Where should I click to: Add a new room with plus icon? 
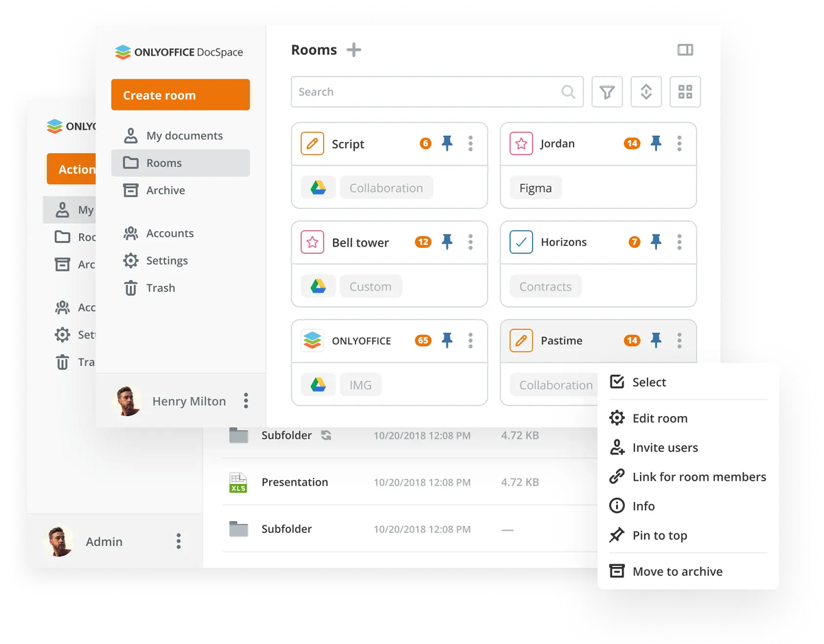(354, 50)
